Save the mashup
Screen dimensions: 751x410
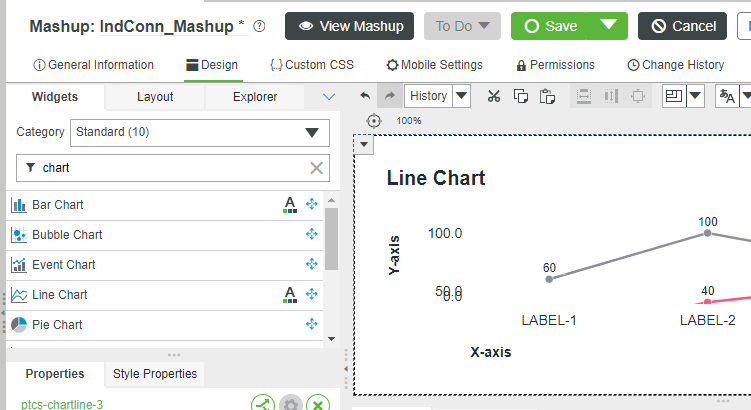coord(550,26)
